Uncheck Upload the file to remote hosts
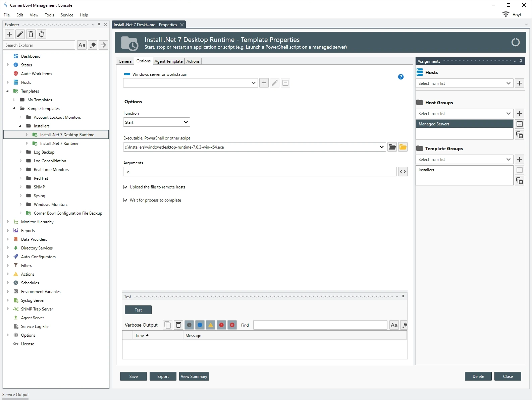Image resolution: width=532 pixels, height=400 pixels. (126, 187)
